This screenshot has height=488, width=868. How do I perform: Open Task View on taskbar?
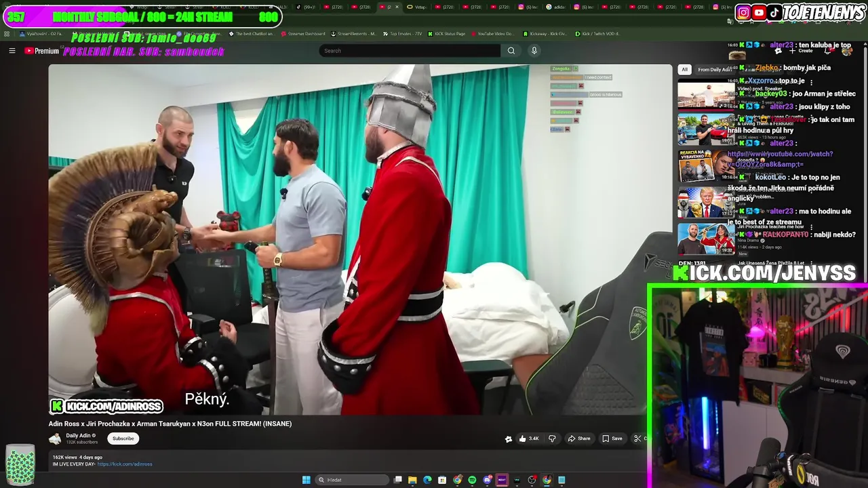click(398, 480)
